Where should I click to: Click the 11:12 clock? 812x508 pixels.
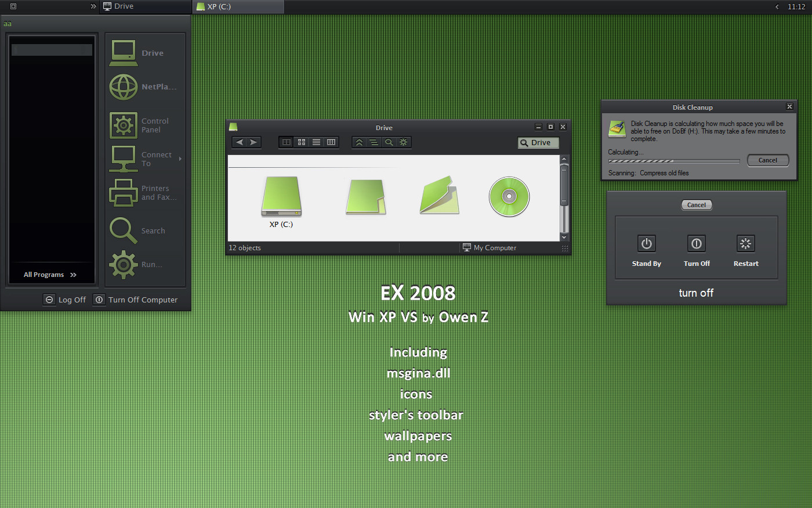pos(796,7)
